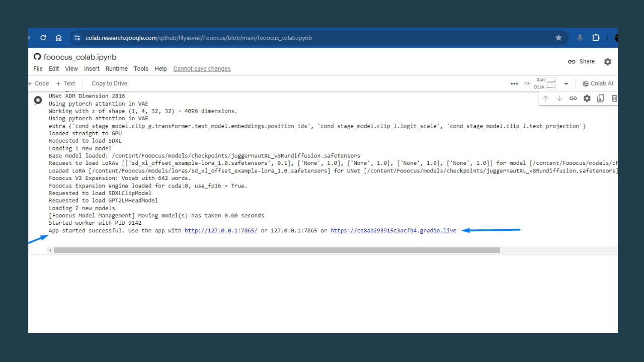This screenshot has height=362, width=644.
Task: Open the Tools menu
Action: (x=141, y=69)
